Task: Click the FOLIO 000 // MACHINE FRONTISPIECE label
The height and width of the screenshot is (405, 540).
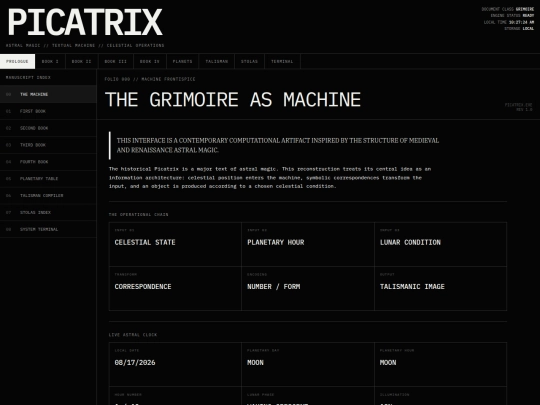Action: click(x=150, y=79)
